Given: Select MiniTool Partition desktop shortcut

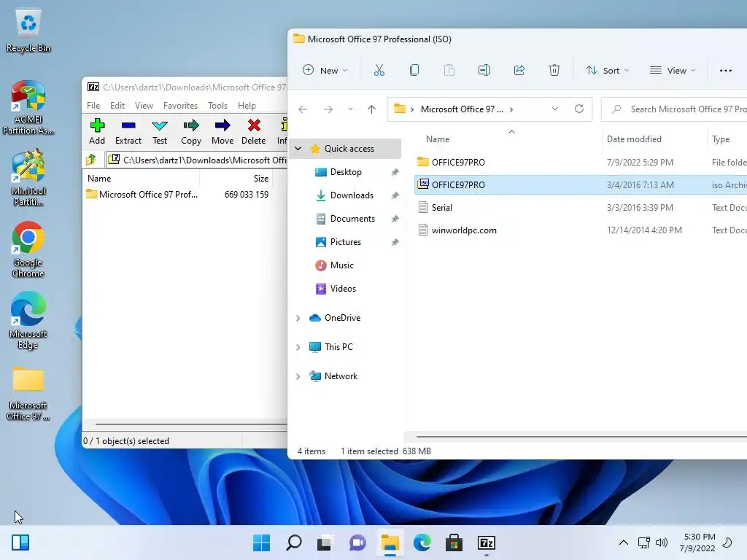Looking at the screenshot, I should coord(28,179).
